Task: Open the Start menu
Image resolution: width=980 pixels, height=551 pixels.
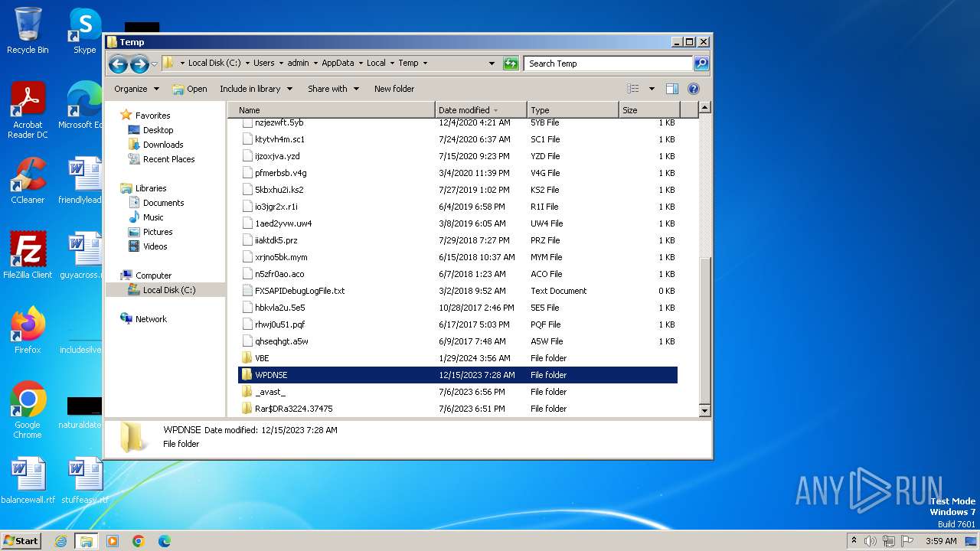Action: 21,540
